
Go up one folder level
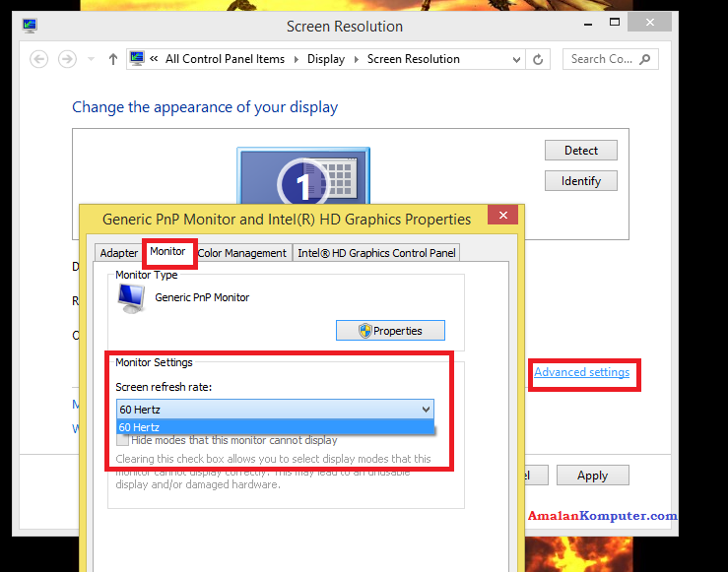[x=113, y=59]
